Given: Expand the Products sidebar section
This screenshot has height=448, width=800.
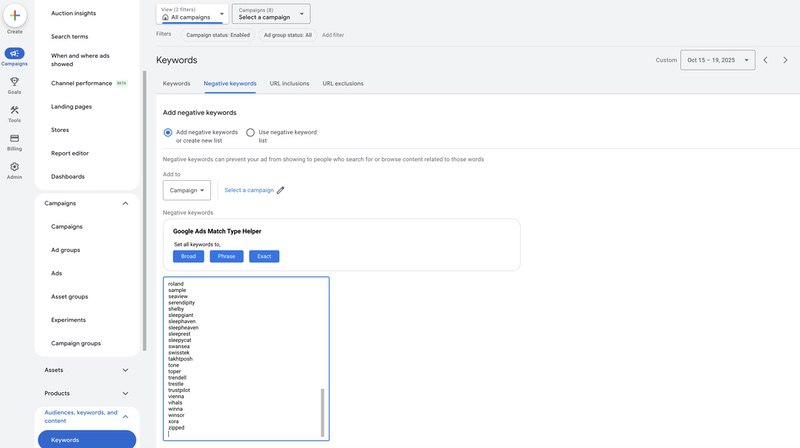Looking at the screenshot, I should point(125,393).
